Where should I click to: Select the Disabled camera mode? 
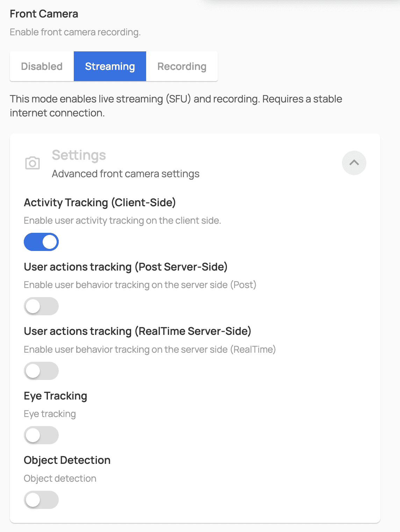(42, 66)
